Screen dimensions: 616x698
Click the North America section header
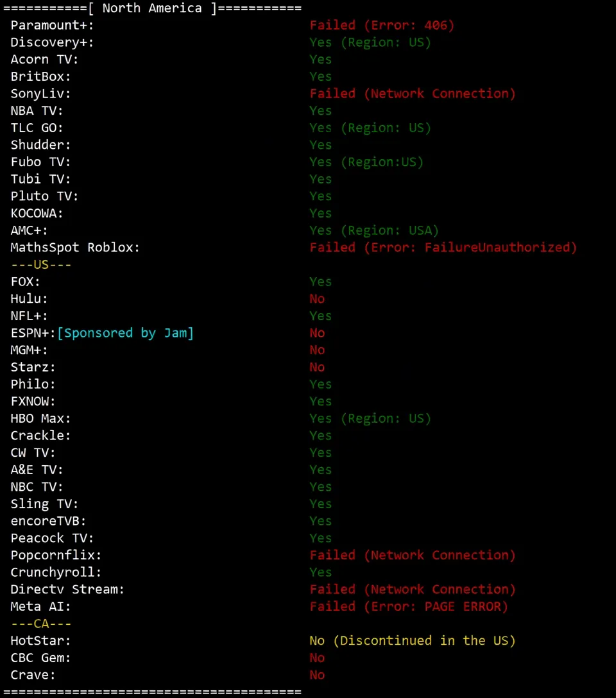(x=151, y=8)
